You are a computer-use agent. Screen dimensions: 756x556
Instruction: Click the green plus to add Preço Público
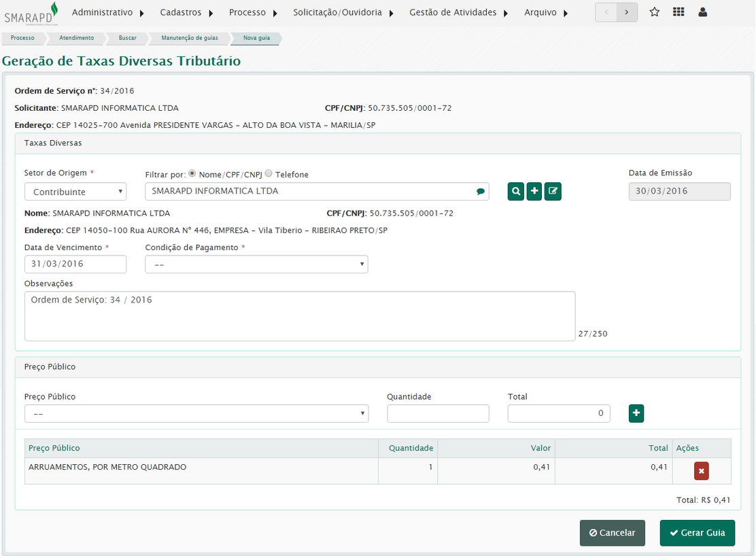point(636,413)
